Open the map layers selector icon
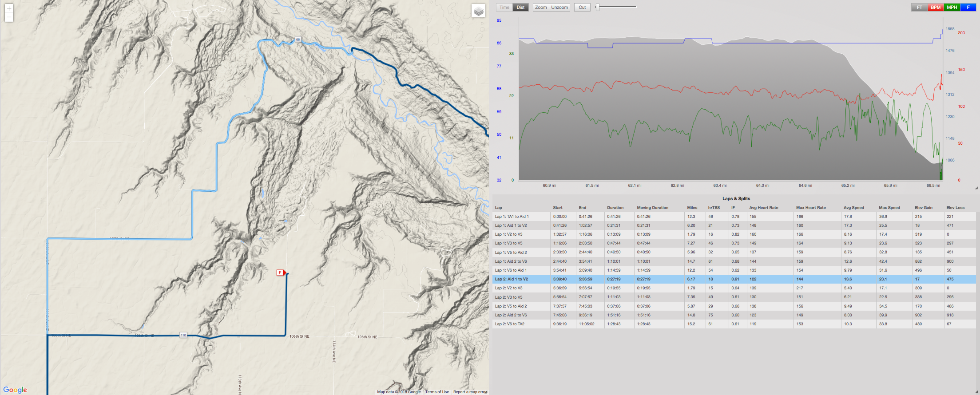This screenshot has height=395, width=980. (478, 11)
